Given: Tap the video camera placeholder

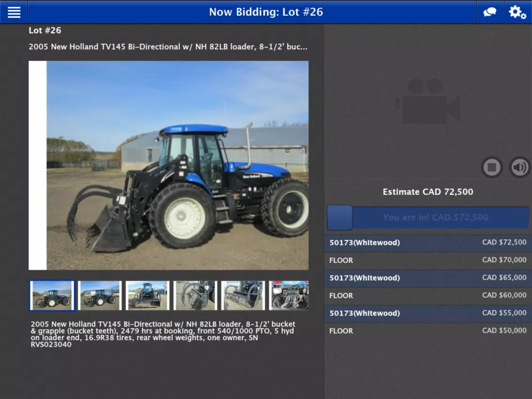Looking at the screenshot, I should pyautogui.click(x=428, y=101).
